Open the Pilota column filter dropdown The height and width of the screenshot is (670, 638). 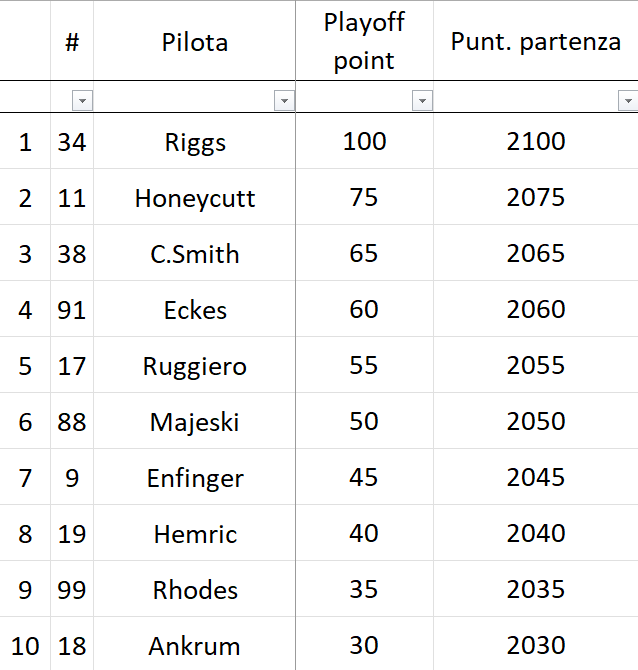coord(284,101)
